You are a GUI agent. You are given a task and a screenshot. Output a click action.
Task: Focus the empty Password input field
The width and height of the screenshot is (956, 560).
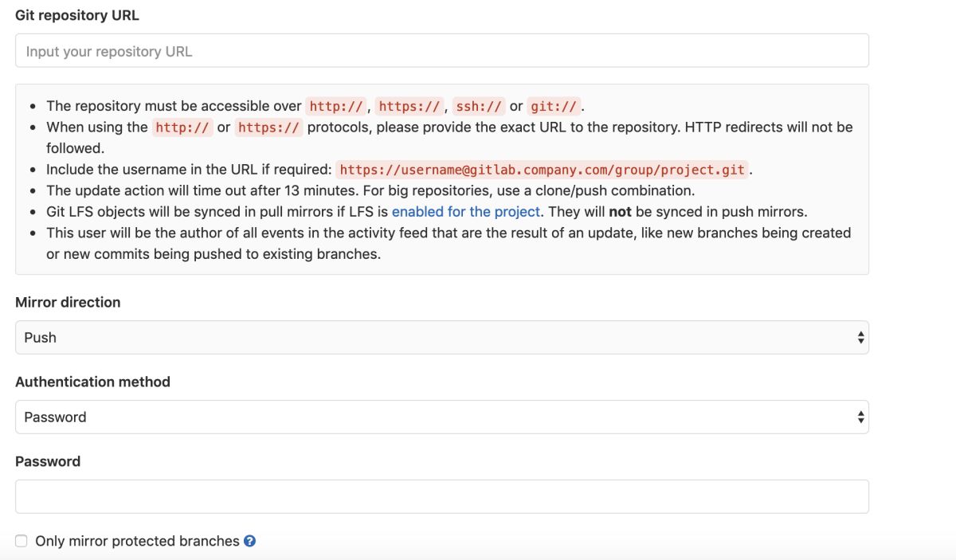coord(441,496)
